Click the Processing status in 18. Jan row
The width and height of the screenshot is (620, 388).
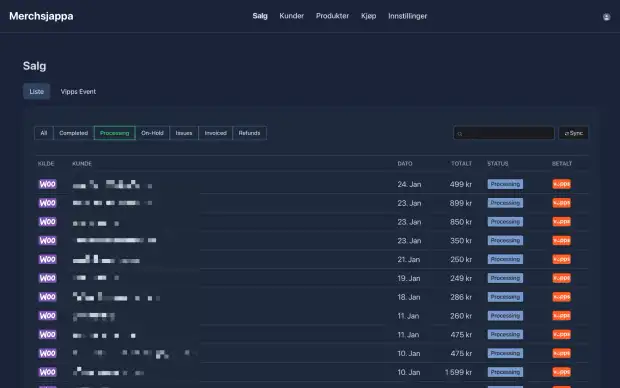point(505,297)
